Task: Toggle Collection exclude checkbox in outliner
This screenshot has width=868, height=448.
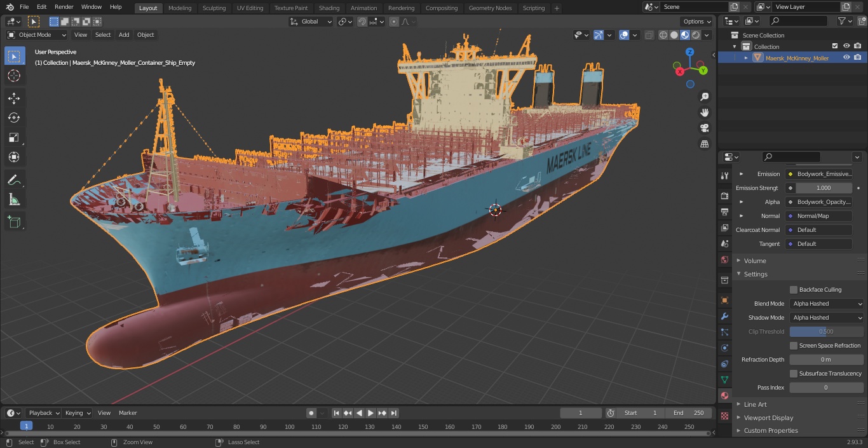Action: point(835,46)
